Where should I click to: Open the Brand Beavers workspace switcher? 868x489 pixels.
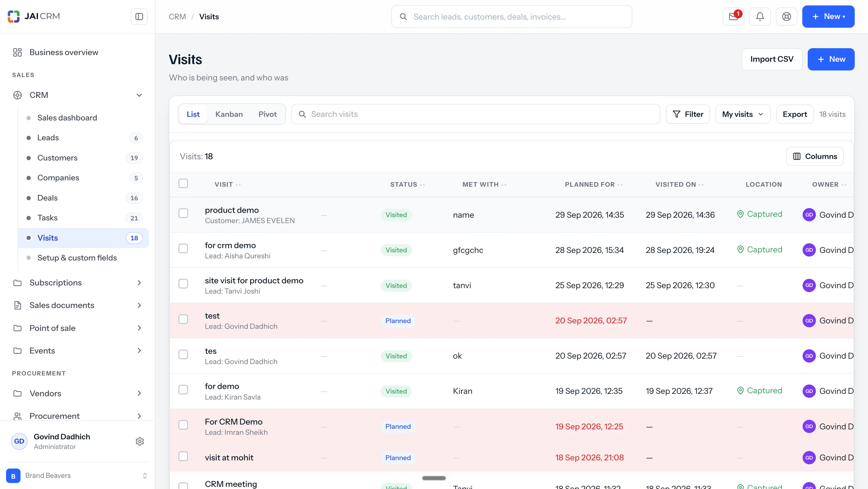(145, 475)
